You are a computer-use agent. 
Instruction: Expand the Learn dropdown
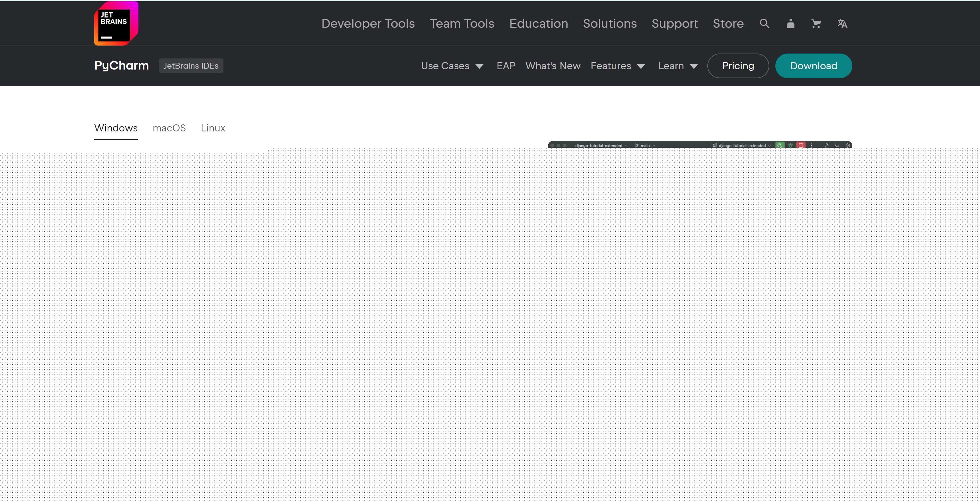tap(678, 66)
